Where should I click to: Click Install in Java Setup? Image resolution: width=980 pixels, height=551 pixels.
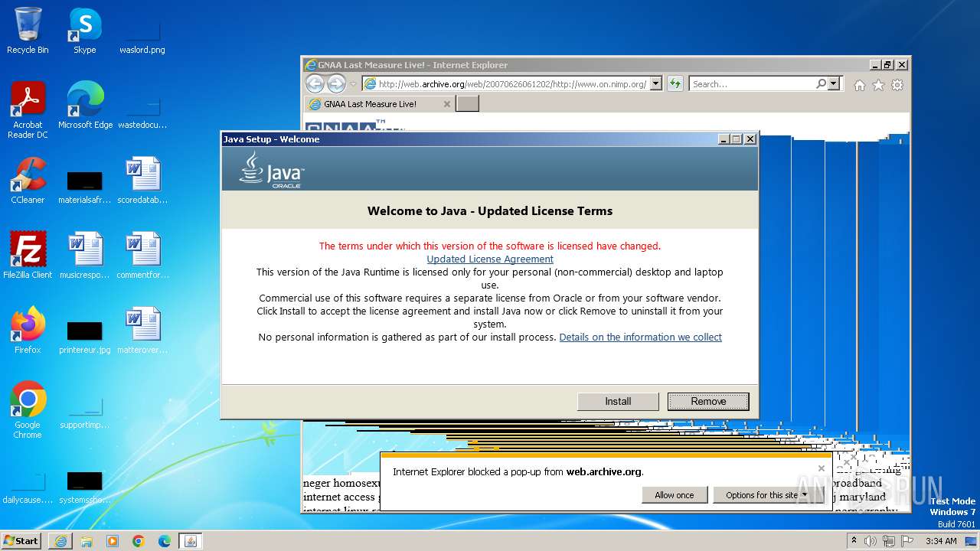(x=618, y=402)
